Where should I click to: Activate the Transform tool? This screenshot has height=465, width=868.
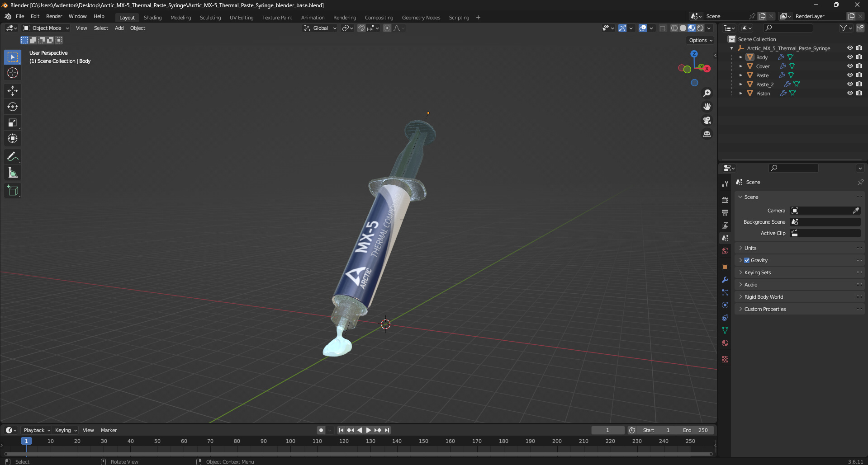(13, 138)
